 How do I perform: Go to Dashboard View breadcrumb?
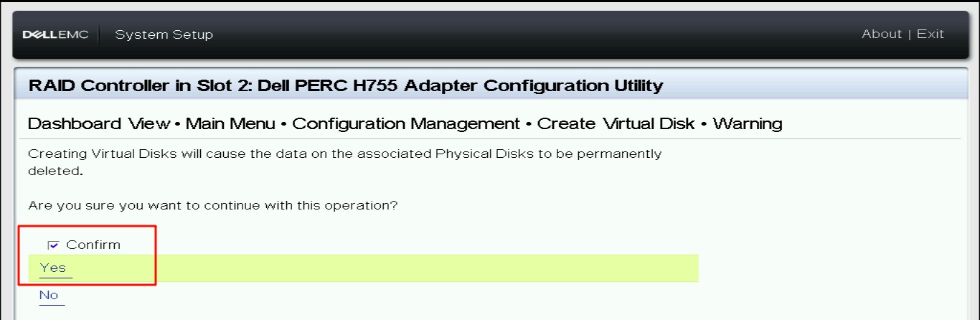coord(99,123)
